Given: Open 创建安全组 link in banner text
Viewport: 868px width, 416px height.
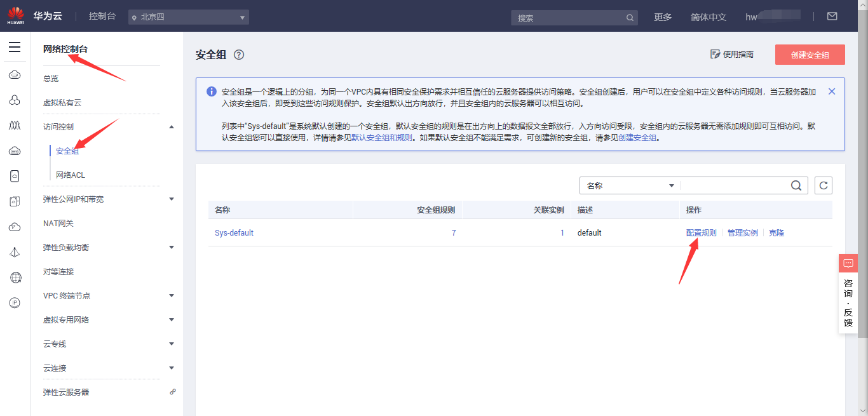Looking at the screenshot, I should pos(637,137).
